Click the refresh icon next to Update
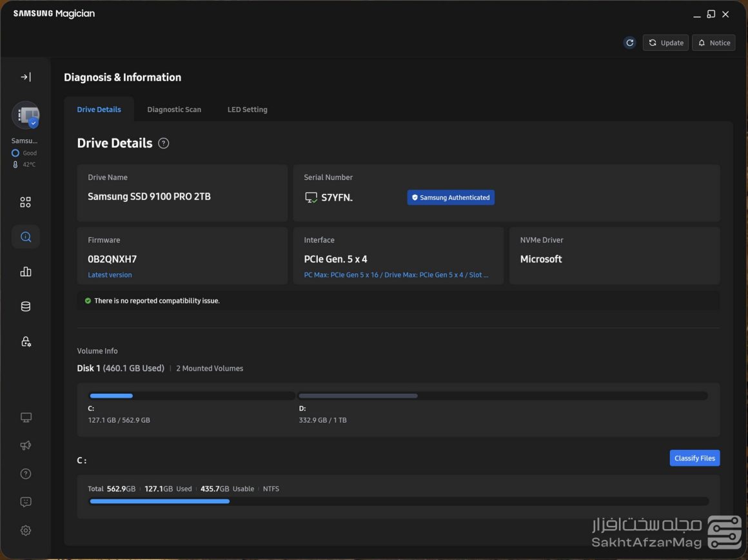The width and height of the screenshot is (748, 560). click(x=629, y=43)
